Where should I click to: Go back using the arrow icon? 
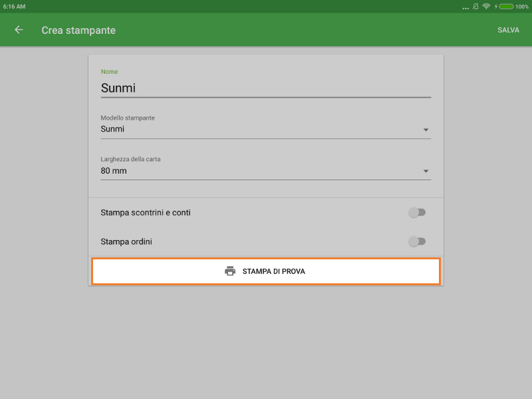tap(19, 30)
